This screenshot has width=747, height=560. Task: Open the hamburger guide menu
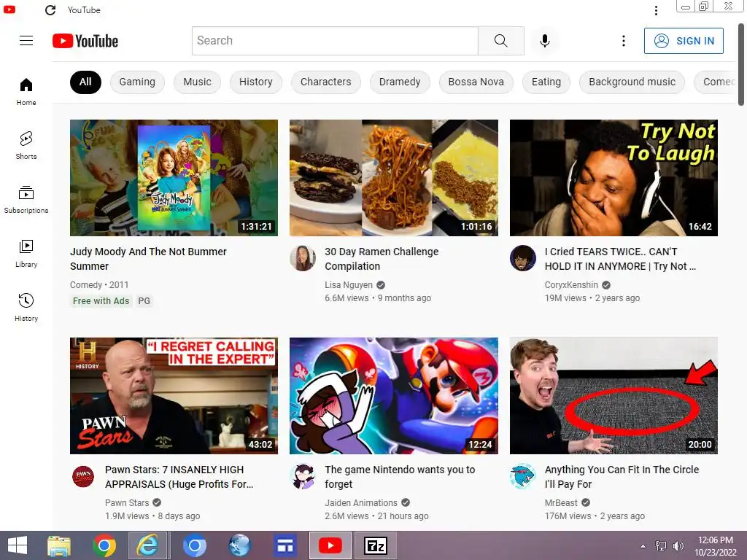[x=26, y=41]
